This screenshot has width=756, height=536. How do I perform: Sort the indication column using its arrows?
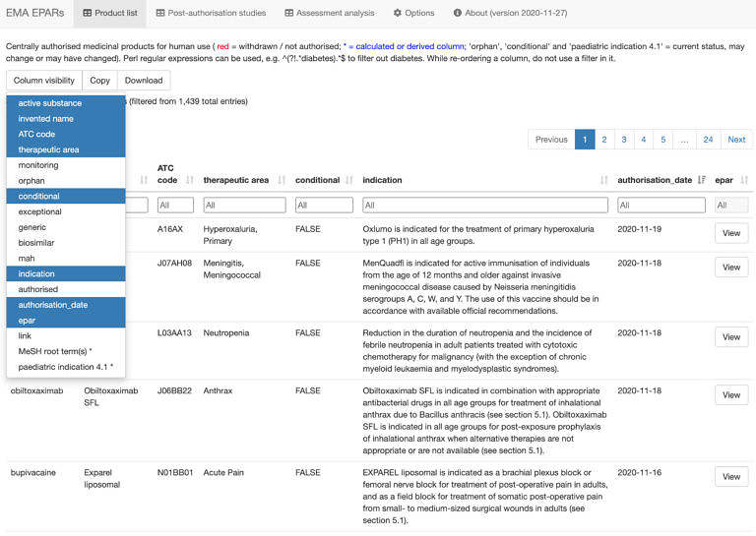603,180
